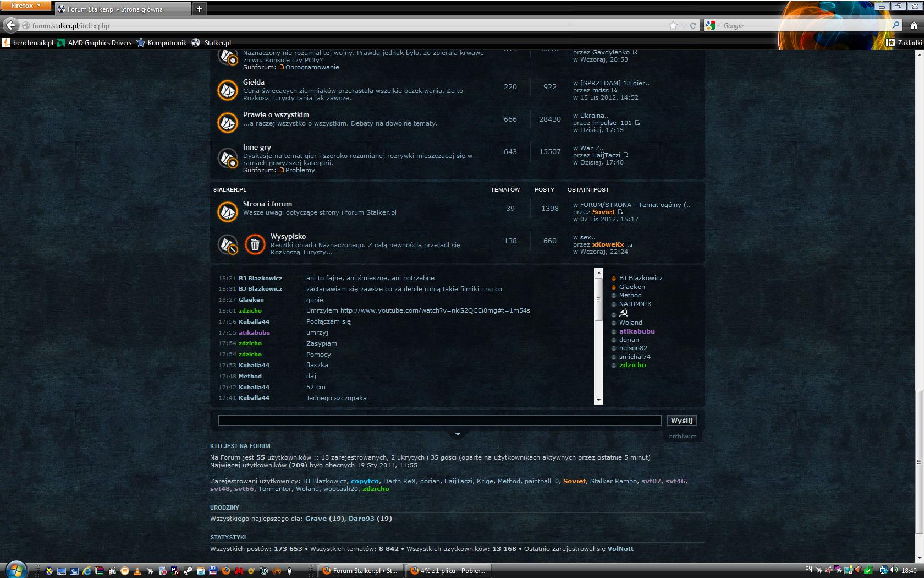This screenshot has width=924, height=578.
Task: Open copytco's profile in registered users
Action: tap(365, 481)
